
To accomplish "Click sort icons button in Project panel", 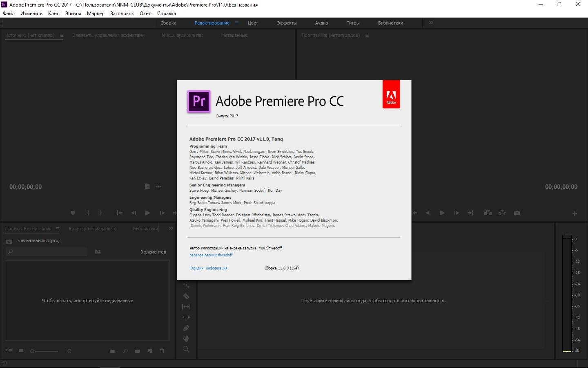I will pyautogui.click(x=69, y=351).
